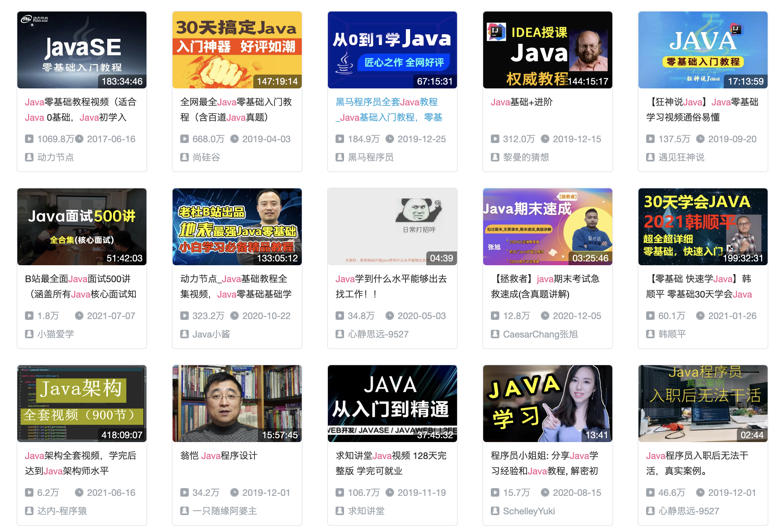Screen dimensions: 778x532
Task: Open the JAVA从入门到精通 thumbnail
Action: click(392, 404)
